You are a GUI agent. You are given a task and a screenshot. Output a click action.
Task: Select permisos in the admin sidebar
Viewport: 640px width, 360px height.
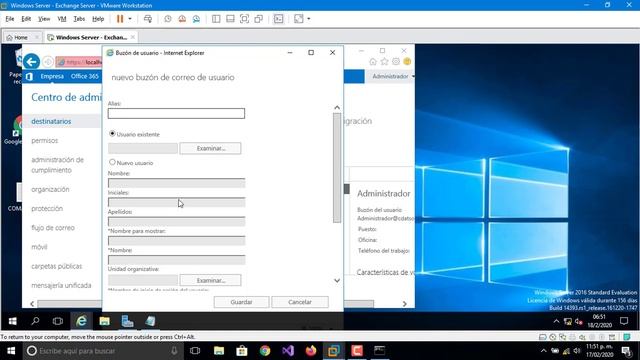pyautogui.click(x=44, y=140)
